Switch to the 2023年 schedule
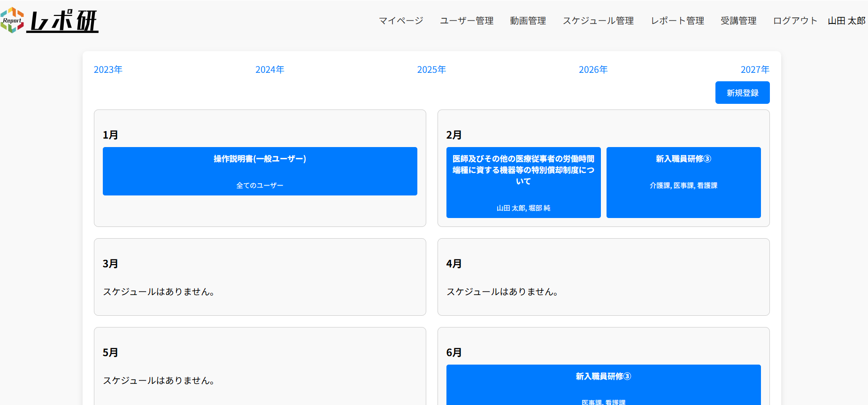 pos(108,70)
